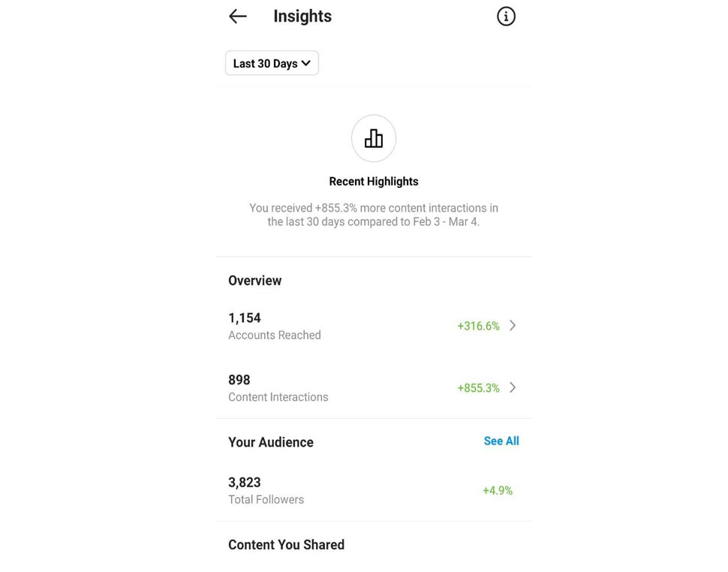Click the chevron beside Last 30 Days
728x572 pixels.
point(306,63)
